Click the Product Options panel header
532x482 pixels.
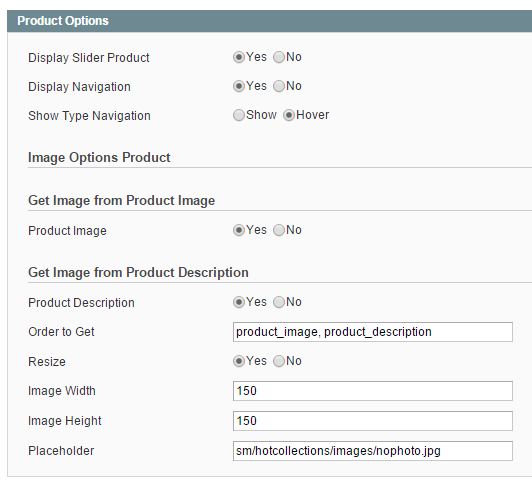click(269, 21)
